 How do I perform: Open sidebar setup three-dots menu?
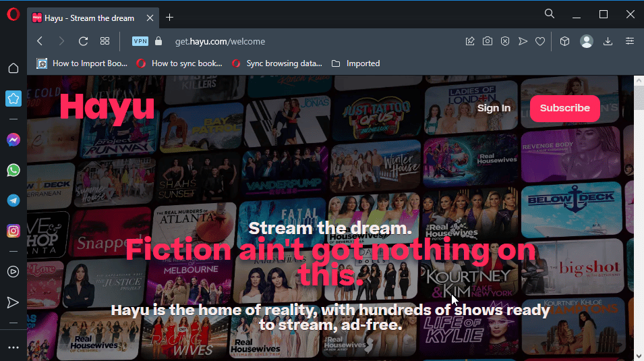coord(13,348)
